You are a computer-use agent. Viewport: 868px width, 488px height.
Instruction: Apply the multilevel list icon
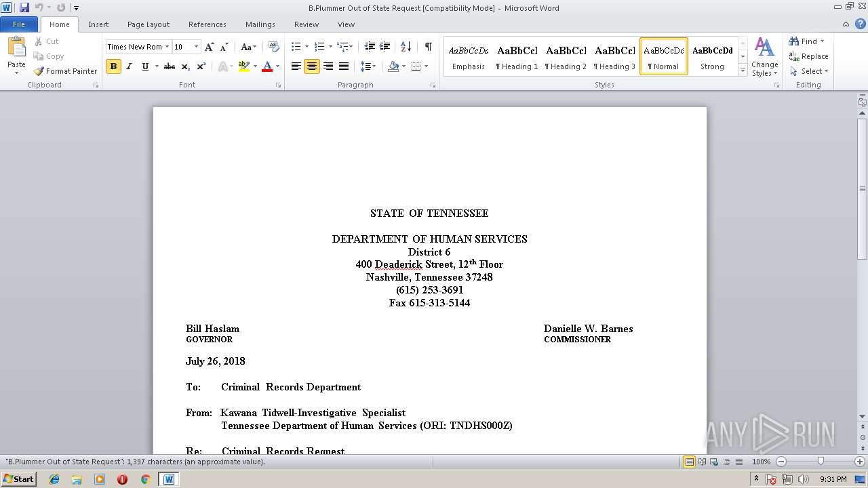(342, 47)
